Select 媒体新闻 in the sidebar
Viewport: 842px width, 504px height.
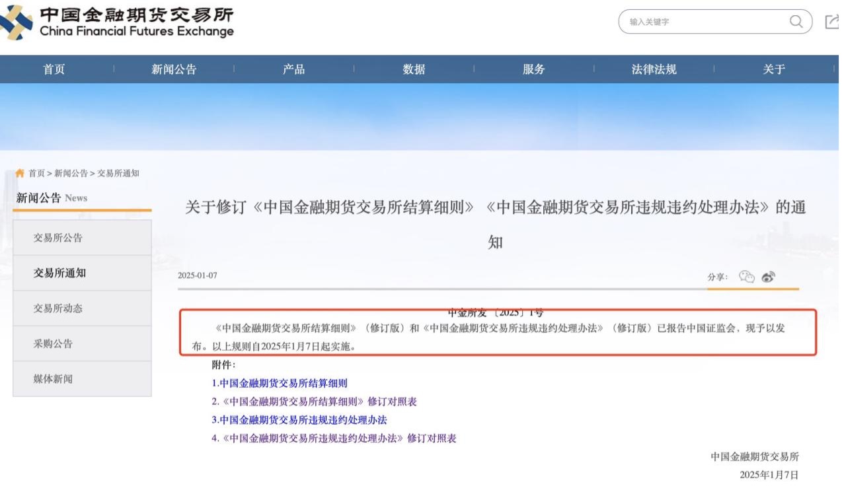point(53,379)
